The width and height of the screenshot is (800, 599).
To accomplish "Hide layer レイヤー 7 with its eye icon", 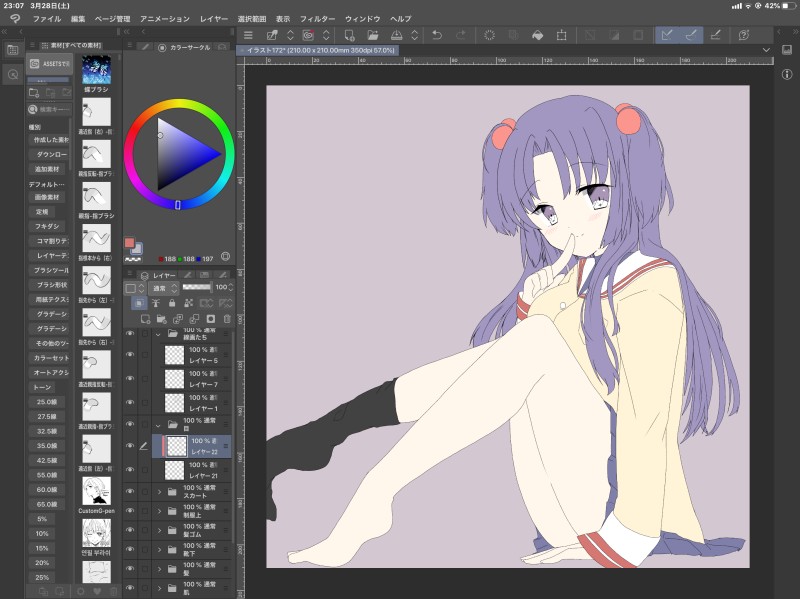I will 130,378.
